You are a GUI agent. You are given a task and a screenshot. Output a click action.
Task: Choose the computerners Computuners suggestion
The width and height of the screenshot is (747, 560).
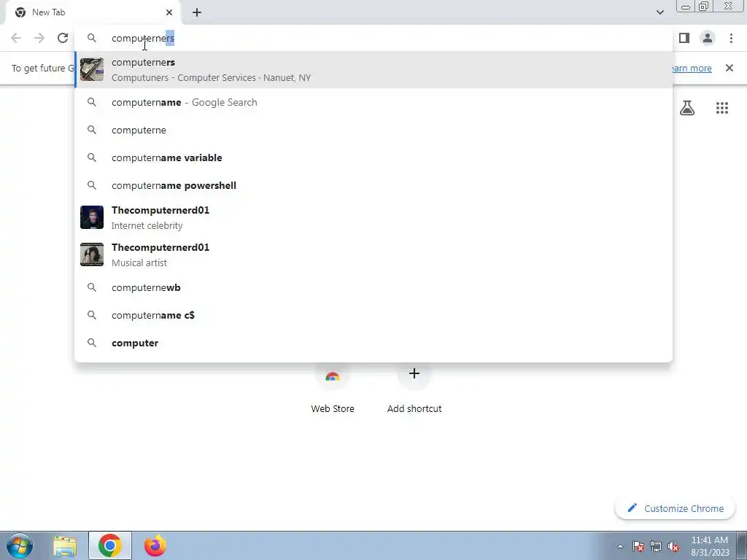pos(373,69)
